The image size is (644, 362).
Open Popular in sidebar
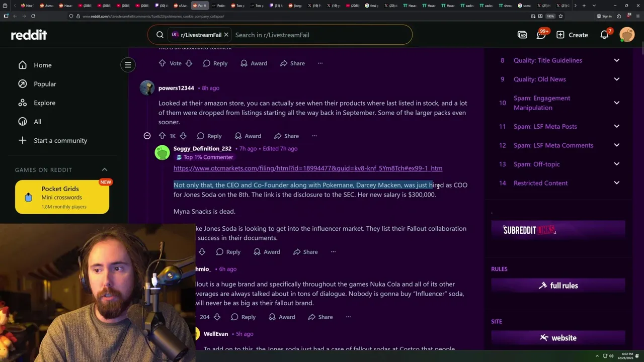click(x=37, y=84)
